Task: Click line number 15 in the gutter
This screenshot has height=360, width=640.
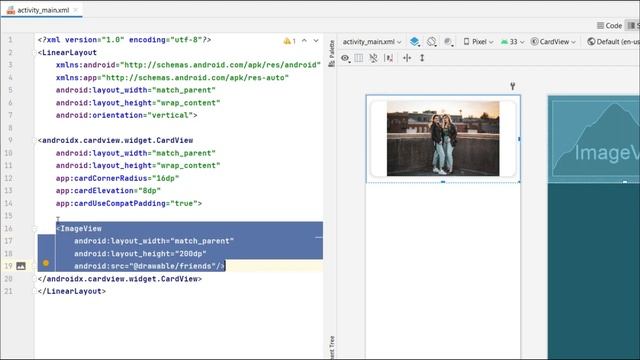Action: (9, 216)
